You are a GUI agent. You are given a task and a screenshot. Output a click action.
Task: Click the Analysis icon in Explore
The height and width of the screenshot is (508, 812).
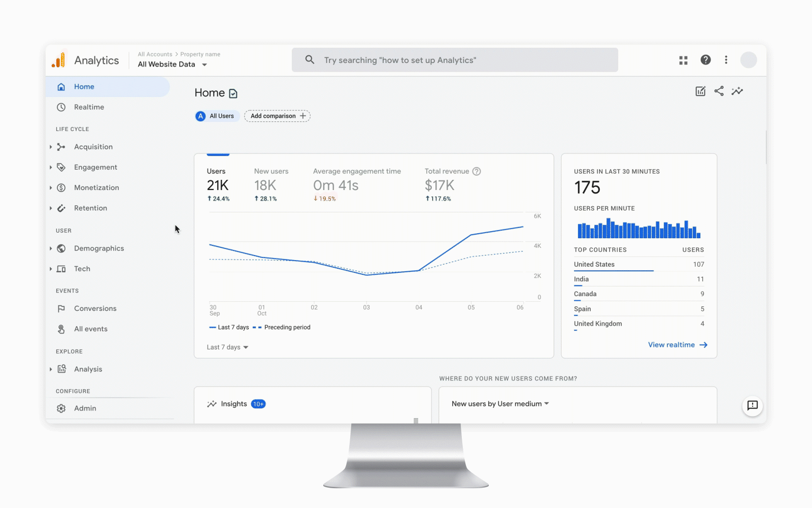click(x=61, y=369)
